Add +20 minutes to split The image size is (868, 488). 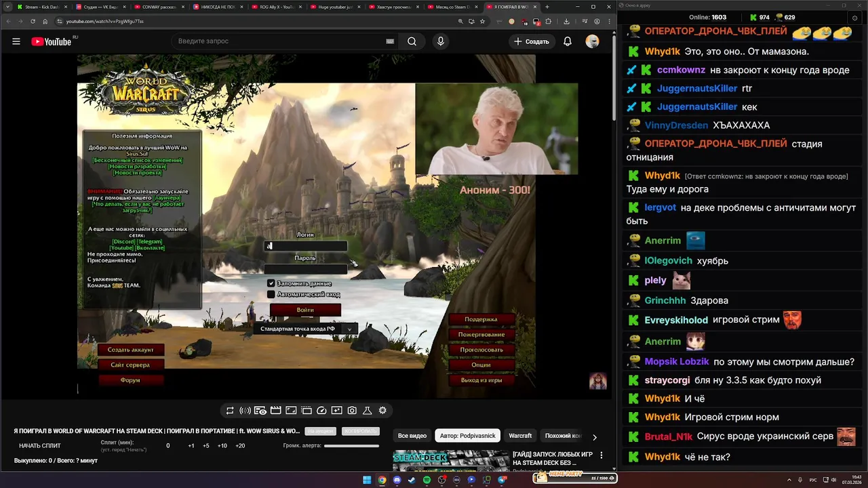pos(240,446)
